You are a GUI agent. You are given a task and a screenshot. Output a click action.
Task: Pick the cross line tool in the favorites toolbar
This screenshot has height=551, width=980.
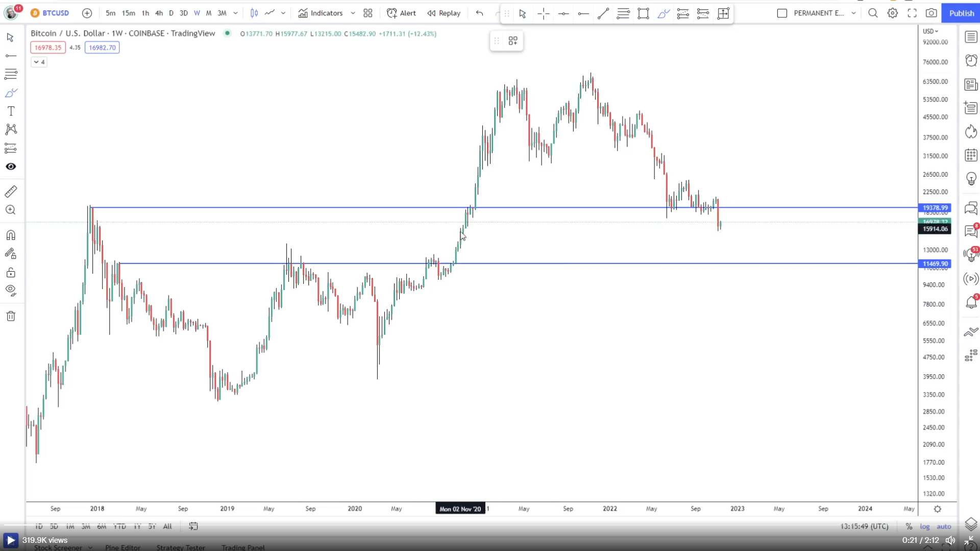pos(544,14)
